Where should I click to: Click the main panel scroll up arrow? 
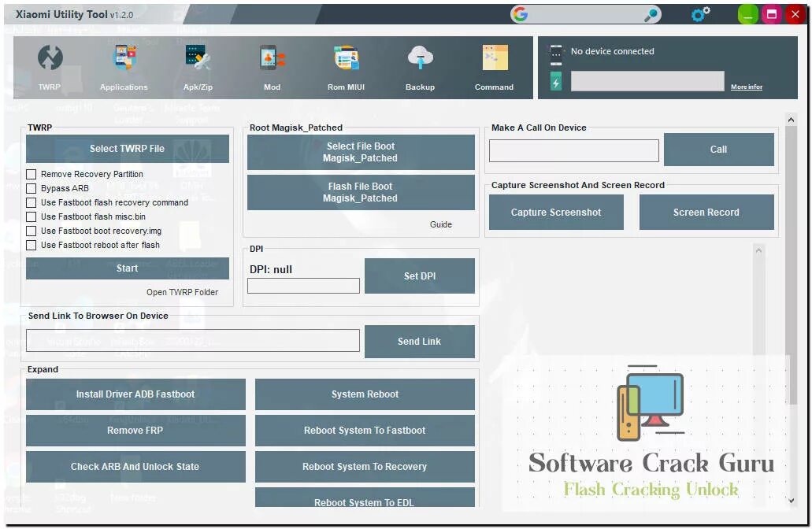791,120
